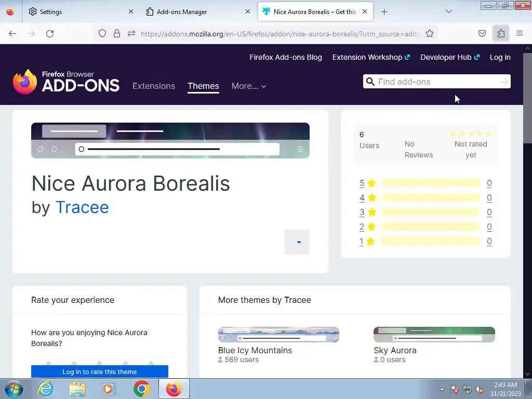Launch Internet Explorer from taskbar
Image resolution: width=532 pixels, height=399 pixels.
point(46,389)
